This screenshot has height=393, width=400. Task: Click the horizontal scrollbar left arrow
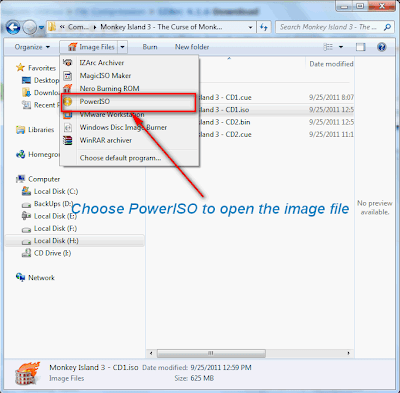tap(151, 353)
